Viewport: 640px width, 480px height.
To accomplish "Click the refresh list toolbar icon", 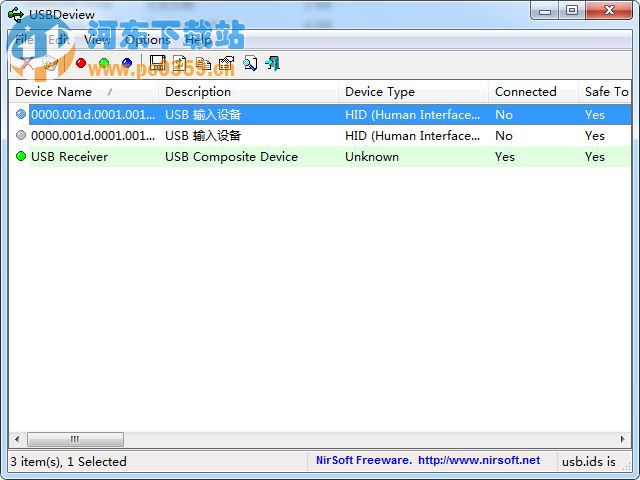I will pos(180,63).
